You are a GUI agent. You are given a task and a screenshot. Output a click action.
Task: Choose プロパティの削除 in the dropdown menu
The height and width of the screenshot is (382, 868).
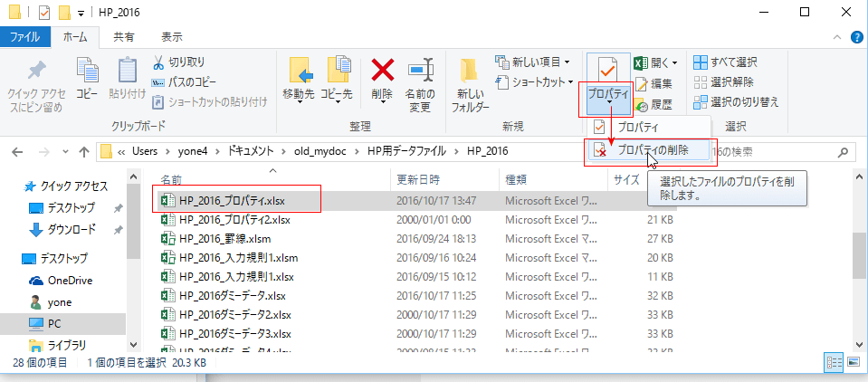[649, 149]
